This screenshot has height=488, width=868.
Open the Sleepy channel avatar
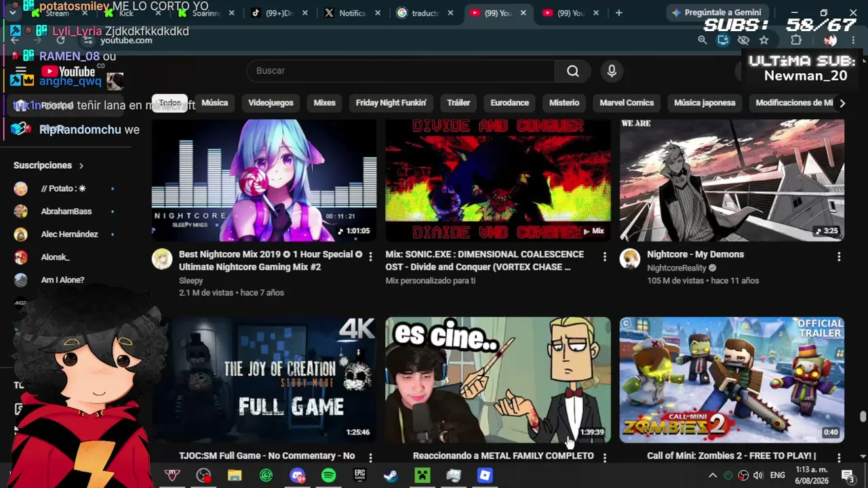point(162,259)
